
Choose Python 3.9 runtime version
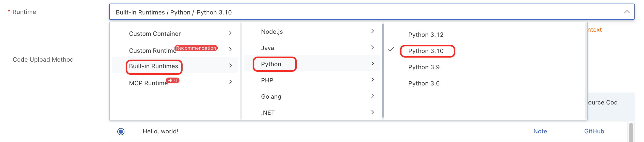424,67
